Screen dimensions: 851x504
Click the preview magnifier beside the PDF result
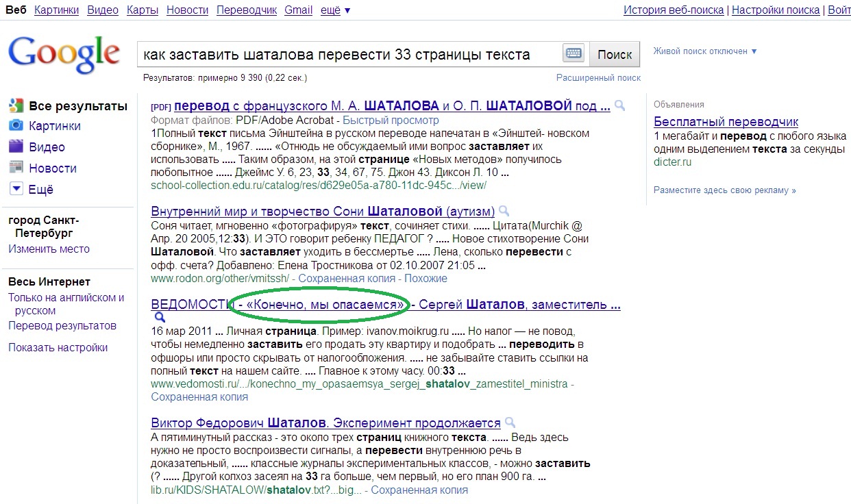pyautogui.click(x=619, y=106)
